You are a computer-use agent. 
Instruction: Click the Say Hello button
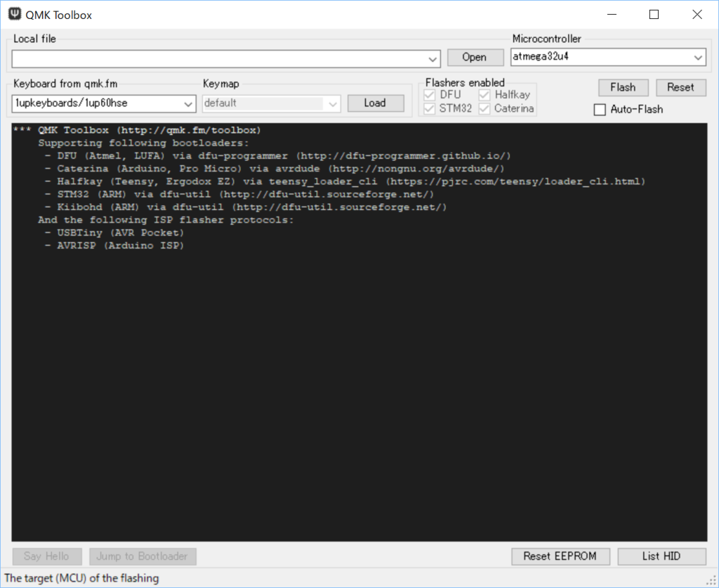click(x=47, y=556)
